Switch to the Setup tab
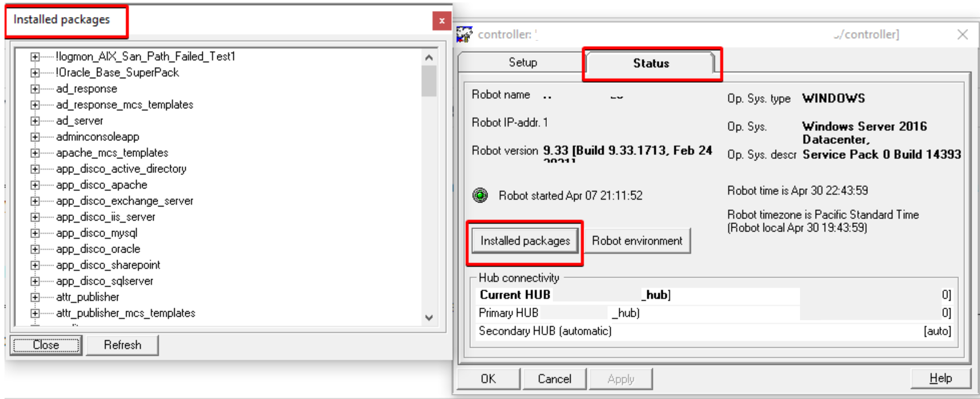 coord(523,62)
